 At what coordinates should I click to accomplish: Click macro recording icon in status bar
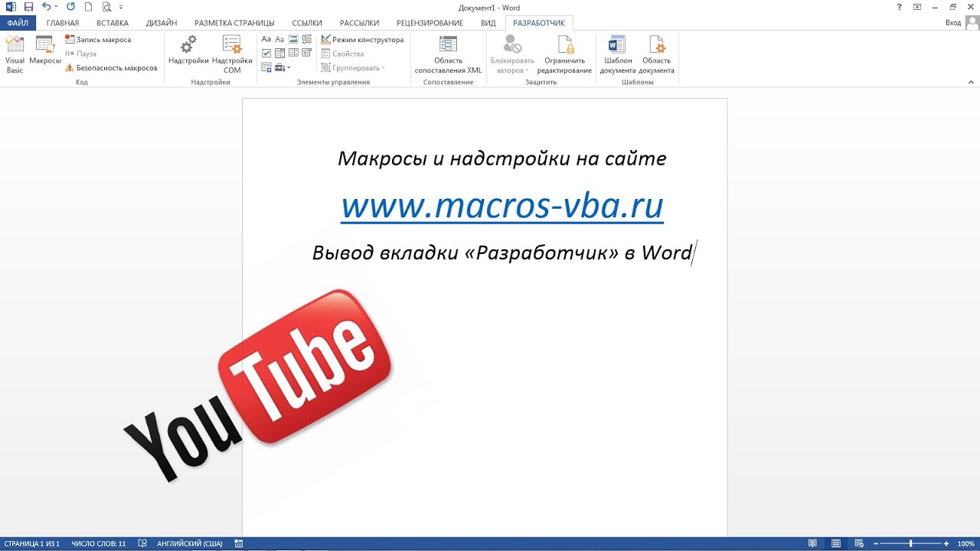[239, 543]
